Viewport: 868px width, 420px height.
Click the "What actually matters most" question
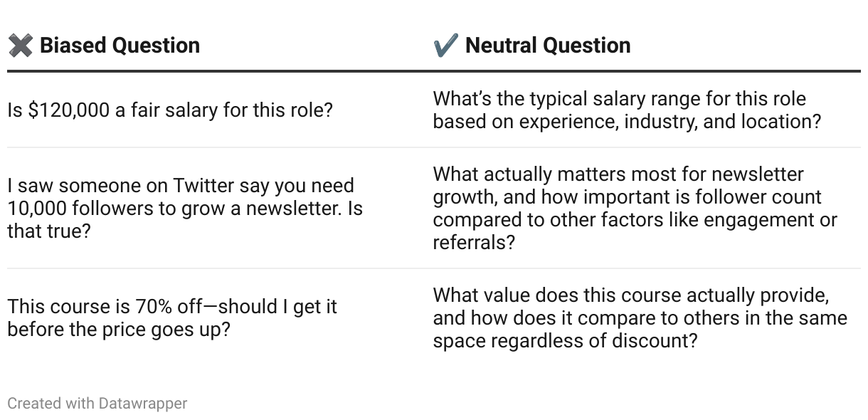(x=618, y=174)
